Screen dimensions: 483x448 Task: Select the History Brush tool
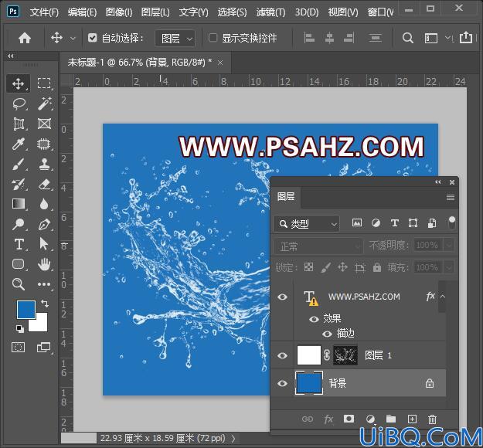point(19,184)
